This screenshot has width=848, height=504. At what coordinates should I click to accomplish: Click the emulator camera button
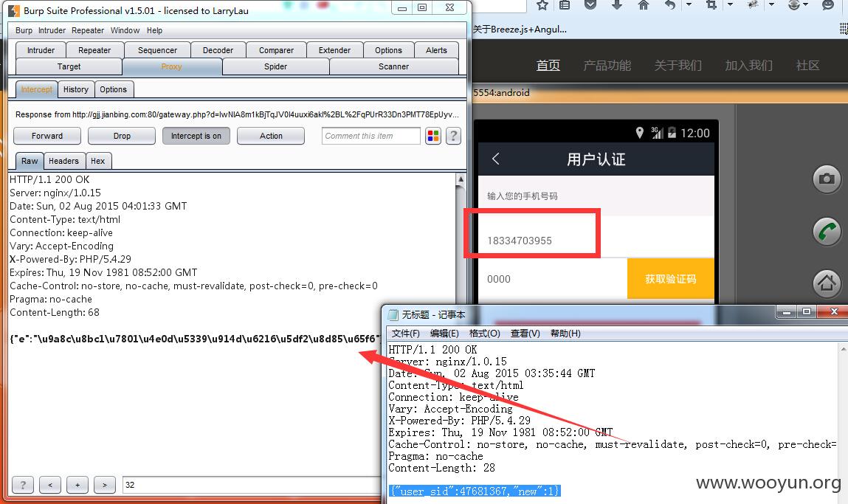click(x=827, y=179)
